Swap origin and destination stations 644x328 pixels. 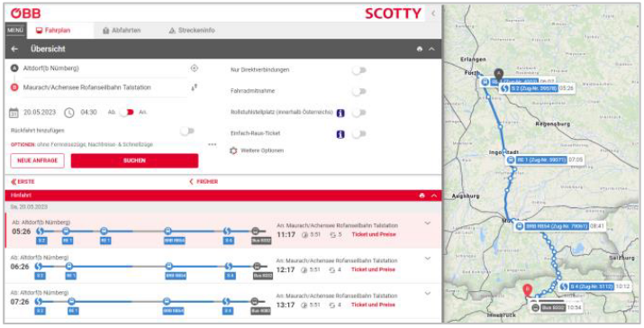coord(195,87)
